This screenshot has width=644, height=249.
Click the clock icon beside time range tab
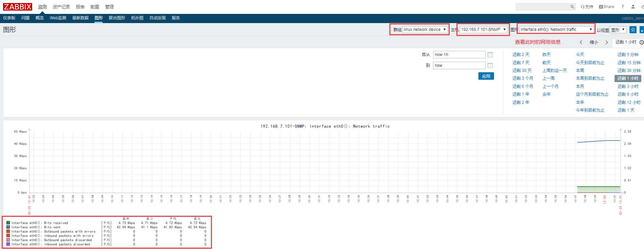[641, 42]
